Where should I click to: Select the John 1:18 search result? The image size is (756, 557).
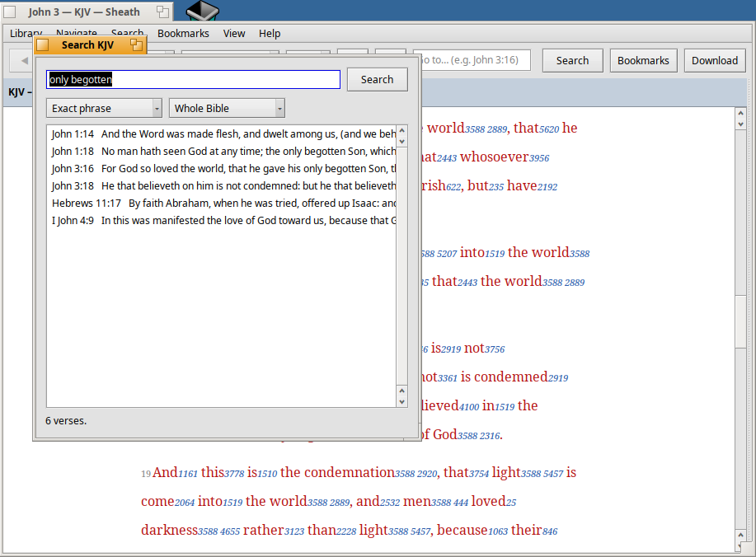[221, 152]
